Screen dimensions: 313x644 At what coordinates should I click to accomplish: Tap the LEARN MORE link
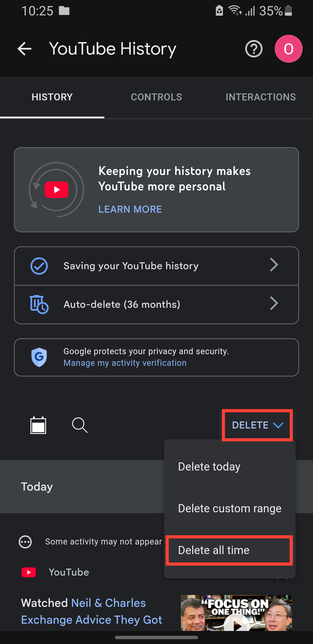tap(130, 209)
